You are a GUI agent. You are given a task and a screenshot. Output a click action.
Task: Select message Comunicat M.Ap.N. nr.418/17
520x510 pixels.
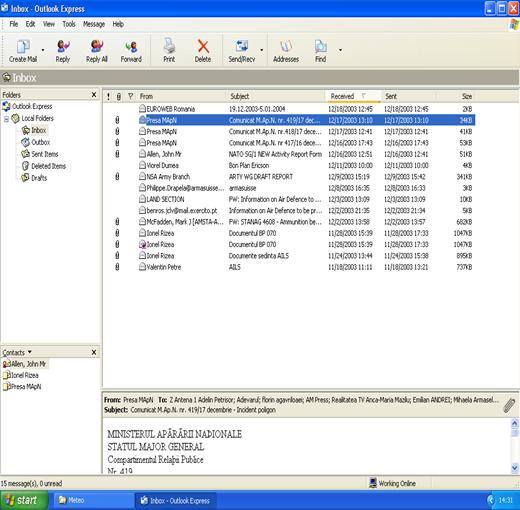[289, 132]
